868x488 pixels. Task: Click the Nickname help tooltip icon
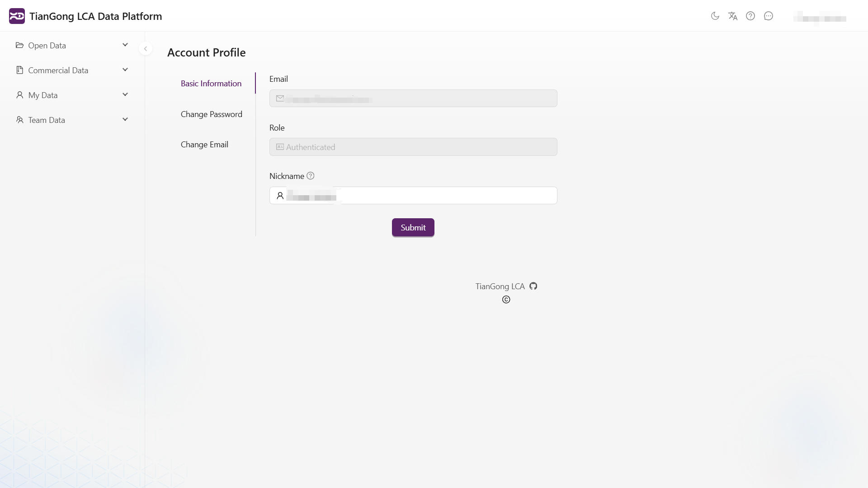pos(311,176)
